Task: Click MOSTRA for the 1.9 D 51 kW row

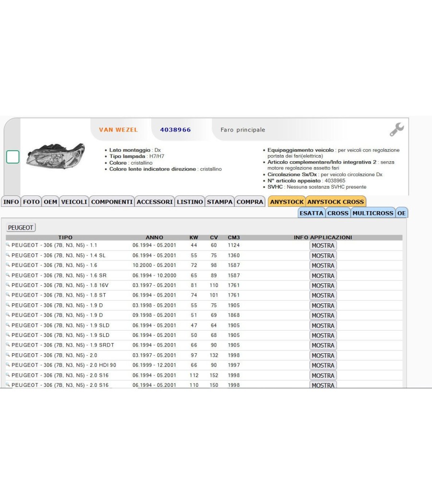Action: tap(323, 315)
